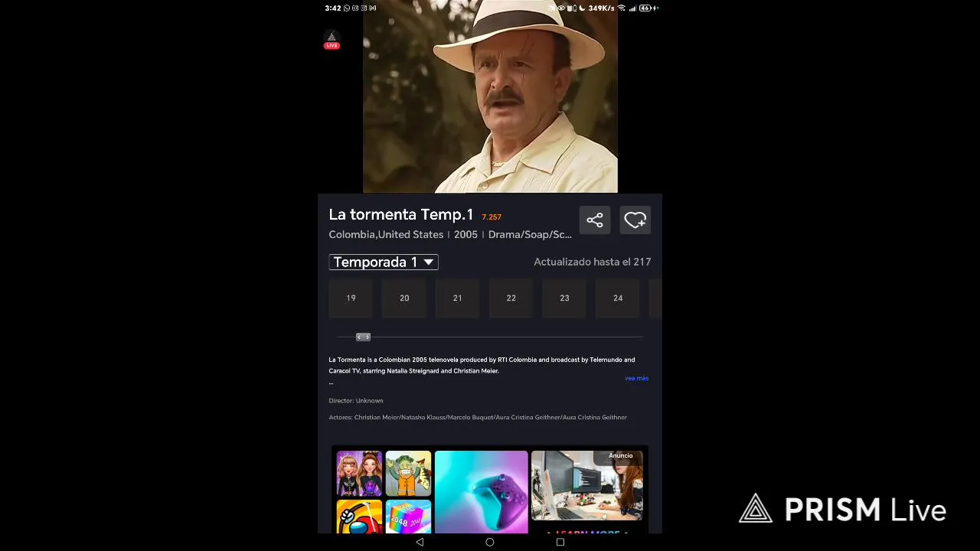980x551 pixels.
Task: Tap 'Actualizado hasta el 217' text
Action: tap(593, 262)
